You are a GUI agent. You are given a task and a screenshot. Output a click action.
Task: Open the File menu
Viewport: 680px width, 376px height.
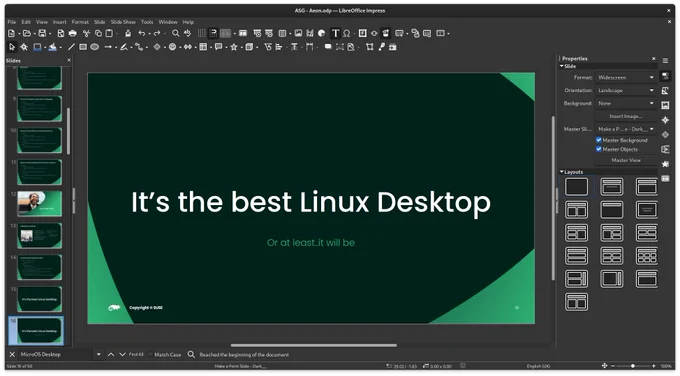click(12, 22)
